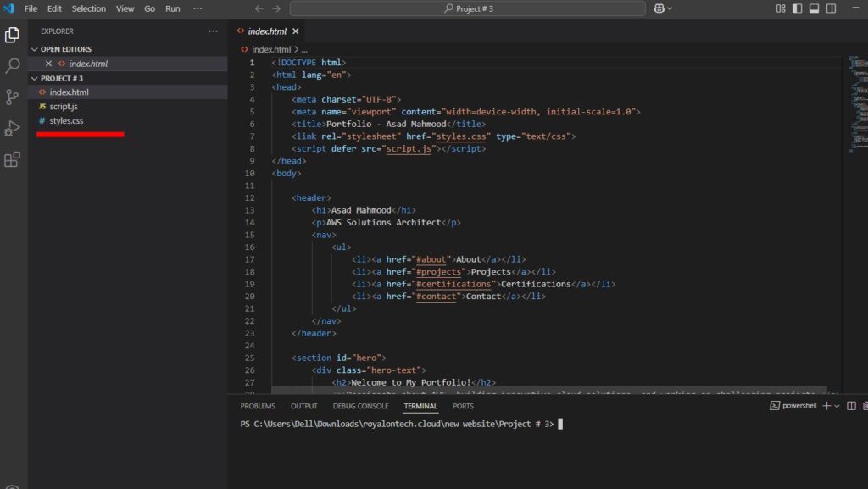The image size is (868, 489).
Task: Click the new terminal plus icon
Action: pos(826,405)
